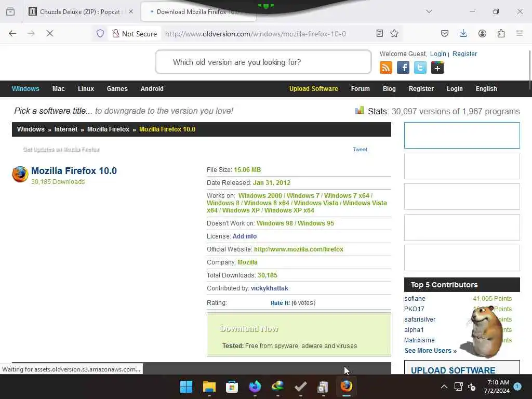Image resolution: width=532 pixels, height=399 pixels.
Task: Click the Mozilla company link
Action: (x=247, y=262)
